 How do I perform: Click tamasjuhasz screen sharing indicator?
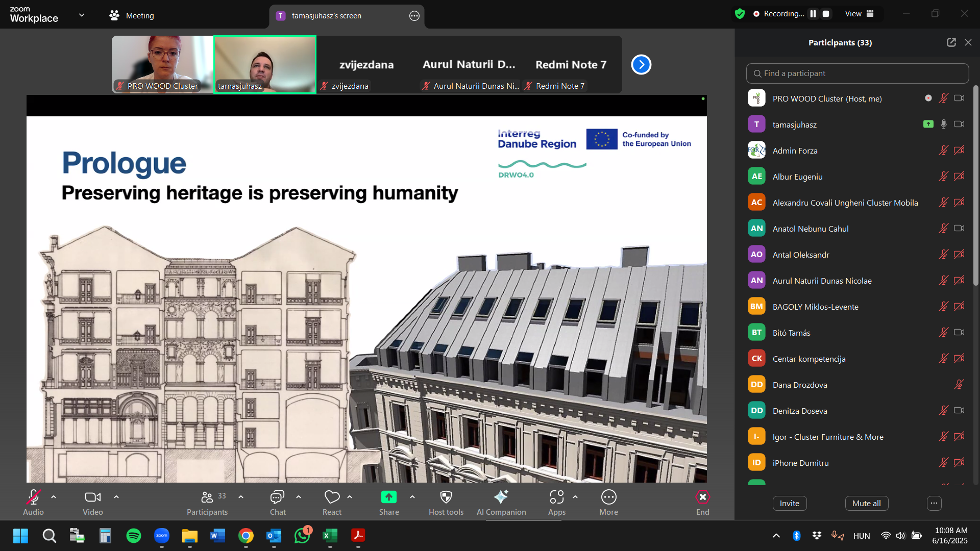pyautogui.click(x=928, y=124)
